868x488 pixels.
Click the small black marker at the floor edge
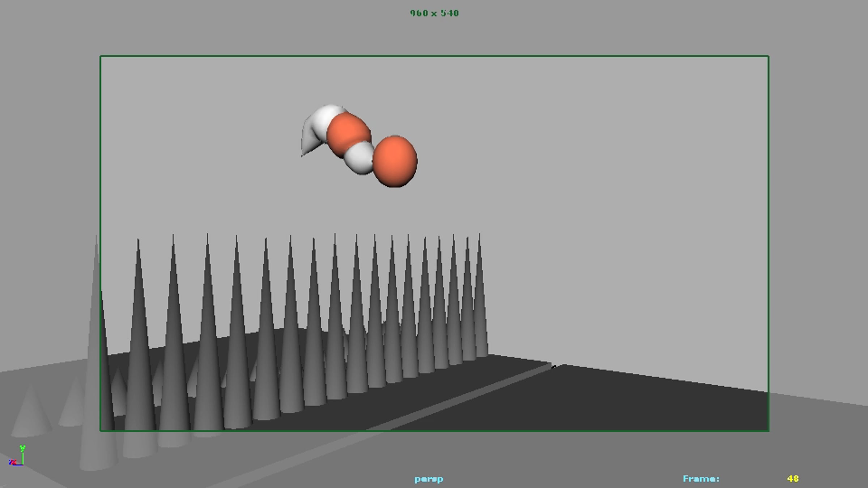[554, 367]
